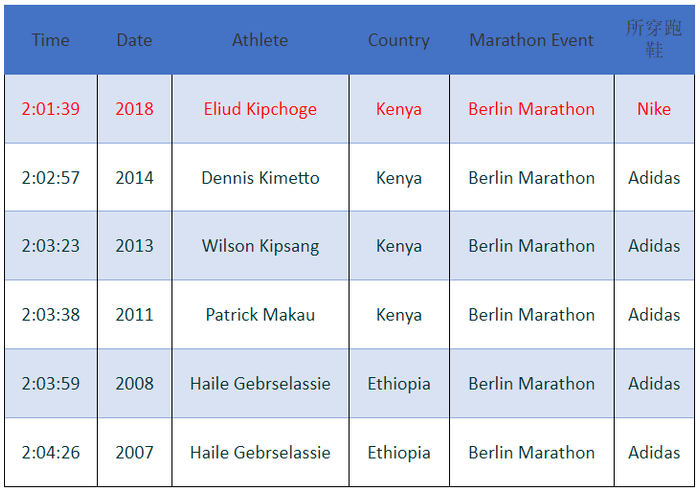Select the year 2008 cell
700x491 pixels.
[134, 383]
